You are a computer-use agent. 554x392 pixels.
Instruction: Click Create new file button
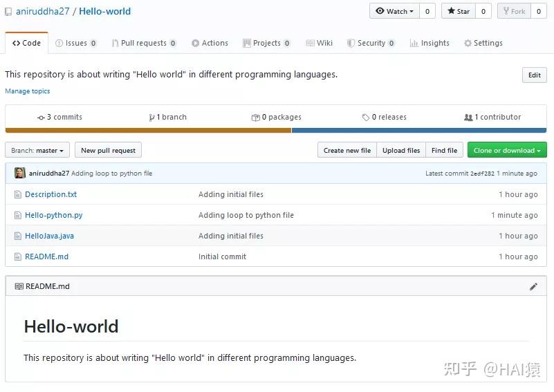[x=347, y=150]
